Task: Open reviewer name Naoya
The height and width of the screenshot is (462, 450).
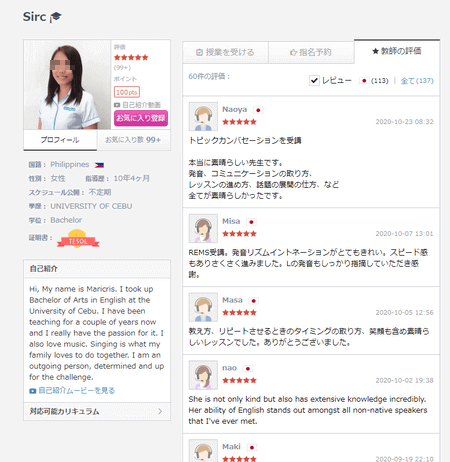Action: coord(235,109)
